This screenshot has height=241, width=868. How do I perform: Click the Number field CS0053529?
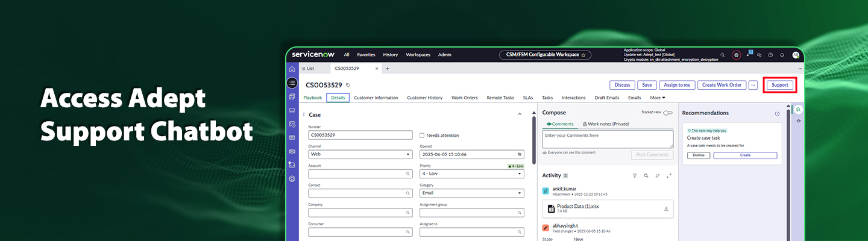360,135
